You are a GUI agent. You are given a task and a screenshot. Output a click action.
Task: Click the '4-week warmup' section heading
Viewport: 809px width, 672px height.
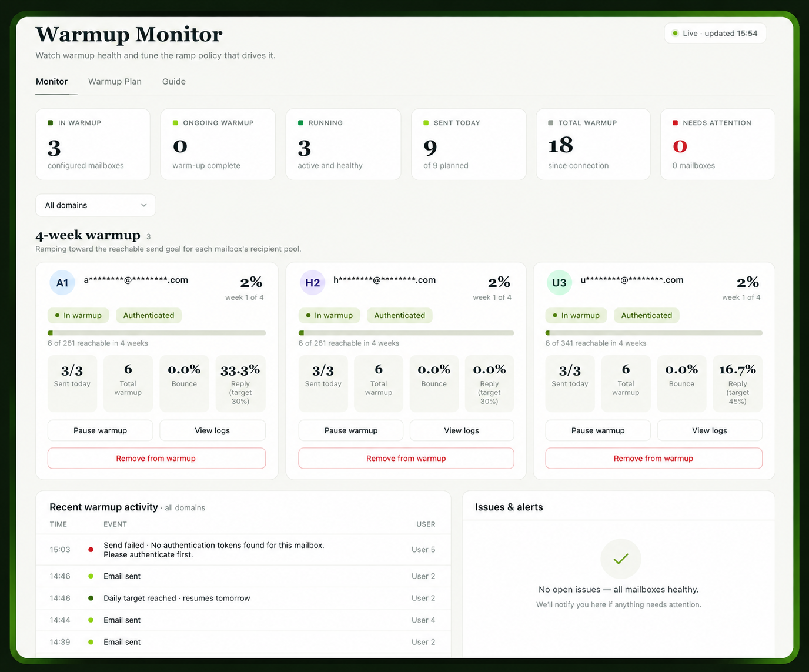click(x=88, y=235)
